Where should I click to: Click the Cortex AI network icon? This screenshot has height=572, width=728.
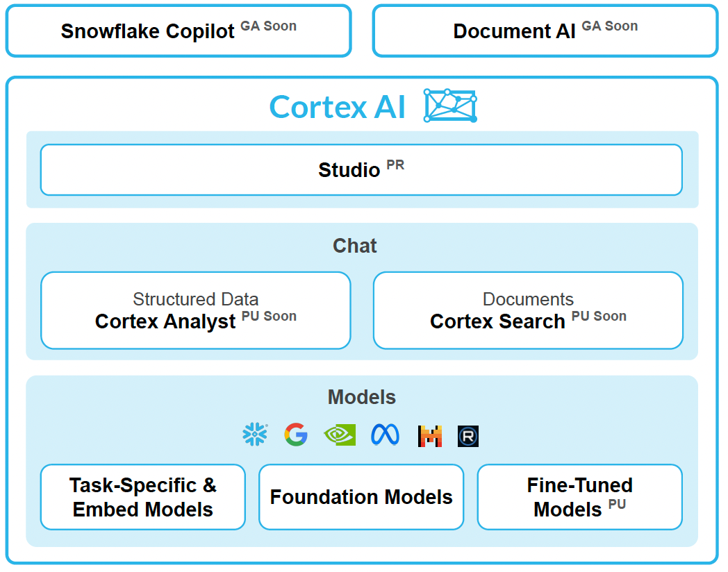pos(450,106)
